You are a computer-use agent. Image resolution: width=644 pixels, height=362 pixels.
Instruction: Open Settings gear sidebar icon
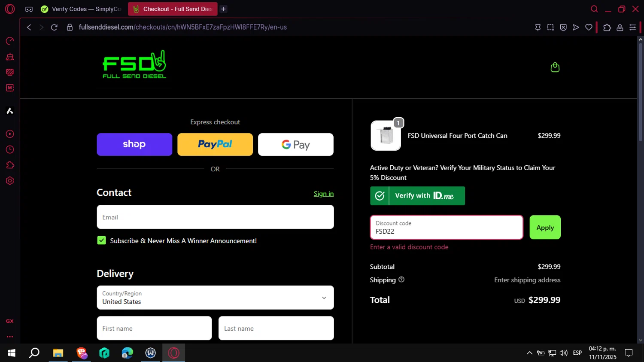pos(10,181)
